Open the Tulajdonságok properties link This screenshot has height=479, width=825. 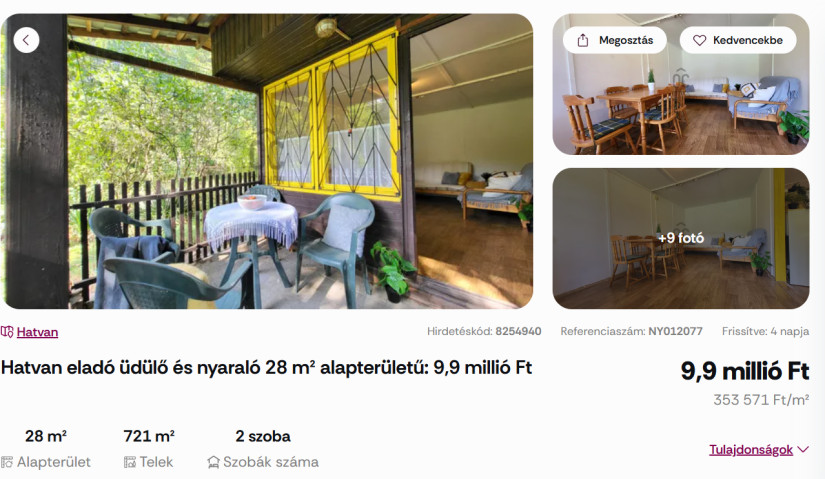[751, 450]
